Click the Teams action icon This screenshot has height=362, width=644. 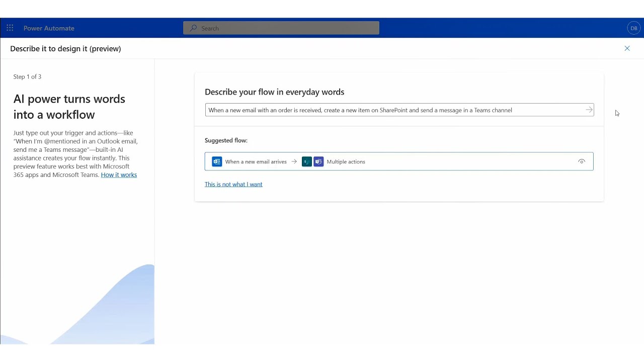(318, 161)
